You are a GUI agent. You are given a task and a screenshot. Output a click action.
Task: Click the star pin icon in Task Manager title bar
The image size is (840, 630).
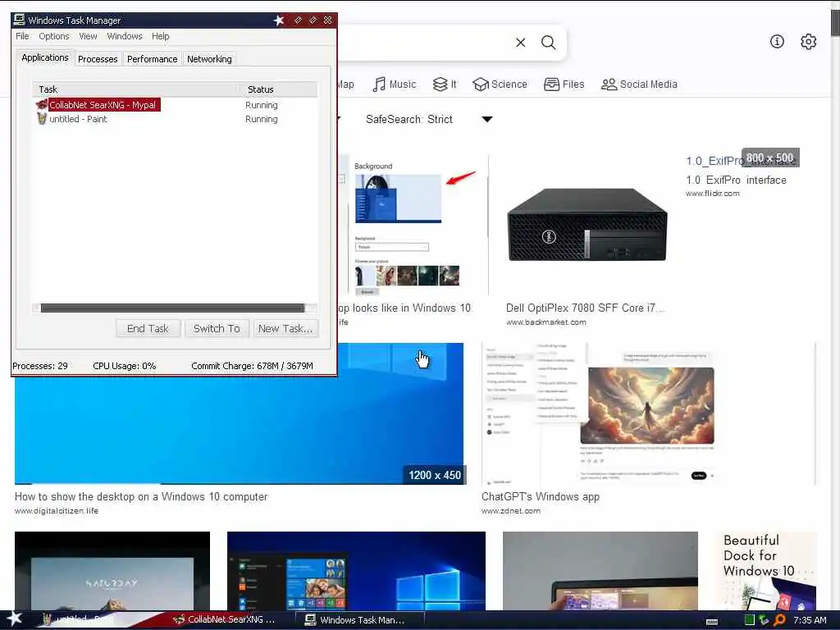[279, 21]
